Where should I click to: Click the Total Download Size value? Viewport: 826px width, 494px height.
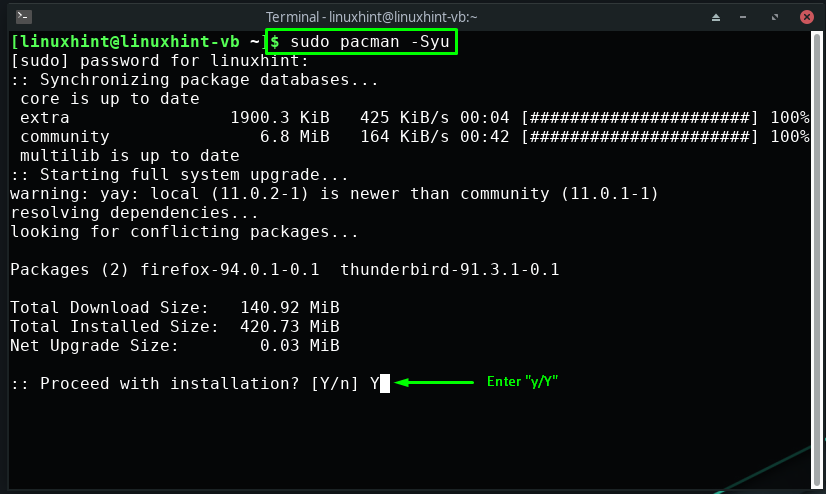coord(290,308)
